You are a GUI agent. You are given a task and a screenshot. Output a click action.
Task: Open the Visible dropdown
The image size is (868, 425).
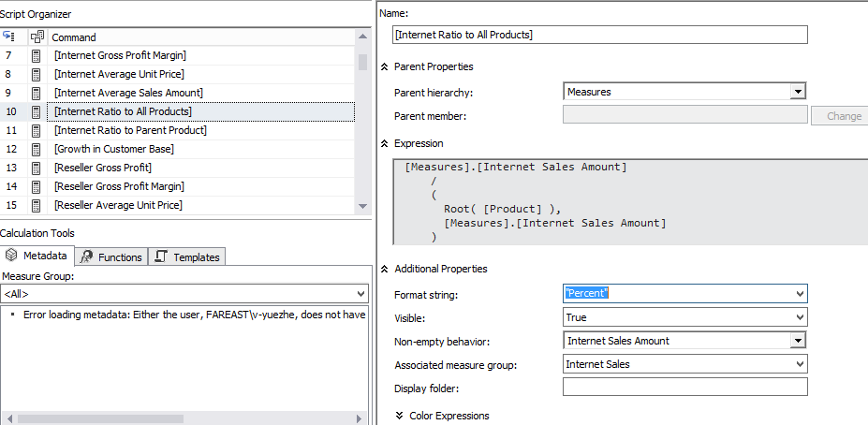pyautogui.click(x=800, y=317)
